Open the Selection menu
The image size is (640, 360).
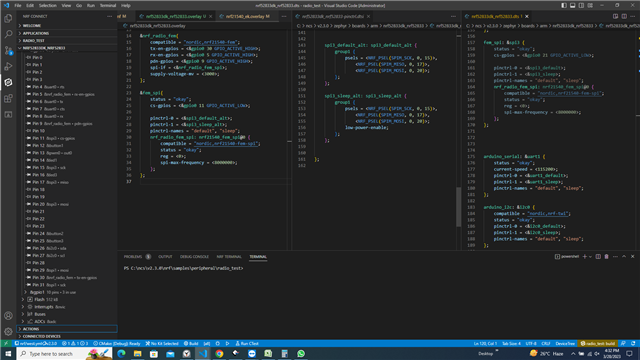(47, 5)
